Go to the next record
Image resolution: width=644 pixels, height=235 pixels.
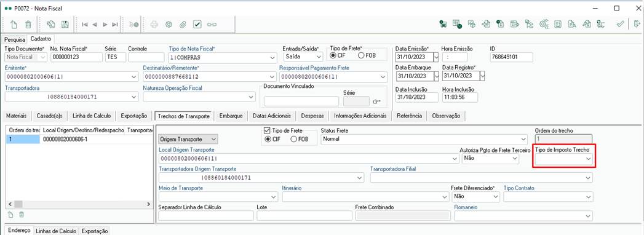click(x=105, y=25)
